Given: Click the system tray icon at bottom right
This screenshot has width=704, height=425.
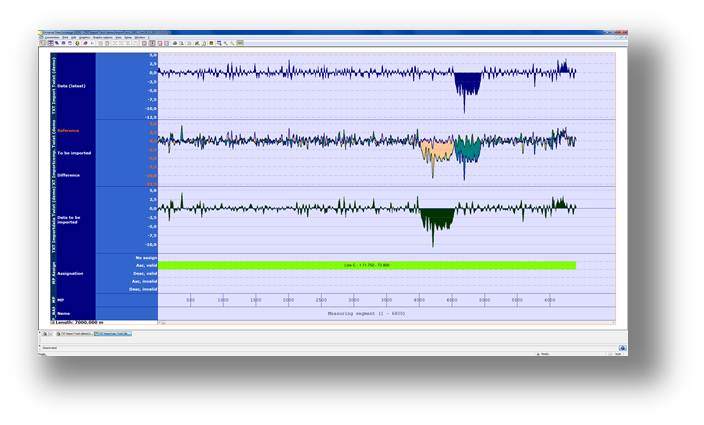Looking at the screenshot, I should [x=622, y=348].
